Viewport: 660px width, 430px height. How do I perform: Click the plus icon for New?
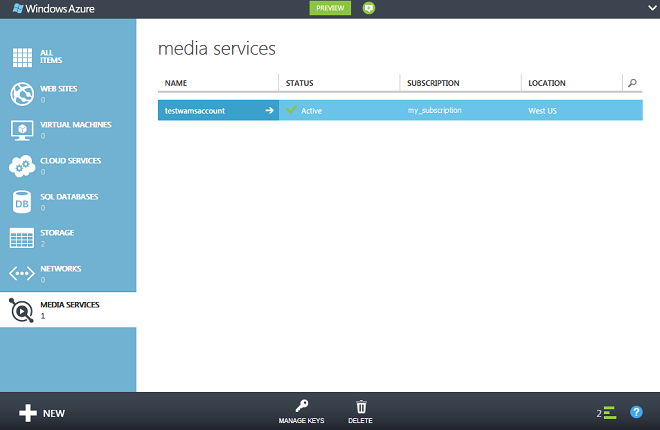pyautogui.click(x=28, y=413)
